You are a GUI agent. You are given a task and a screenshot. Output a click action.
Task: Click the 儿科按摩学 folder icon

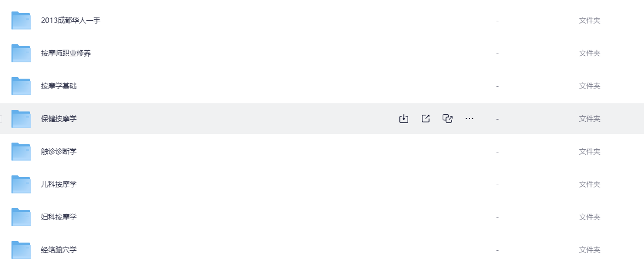pyautogui.click(x=21, y=184)
